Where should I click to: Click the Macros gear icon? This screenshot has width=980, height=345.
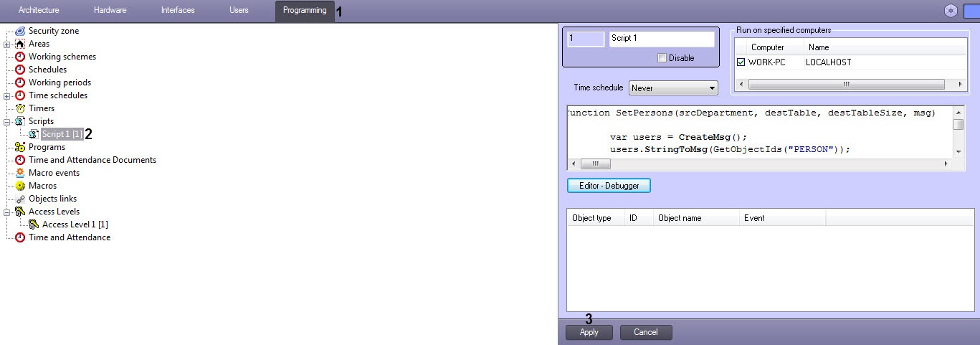[x=20, y=186]
